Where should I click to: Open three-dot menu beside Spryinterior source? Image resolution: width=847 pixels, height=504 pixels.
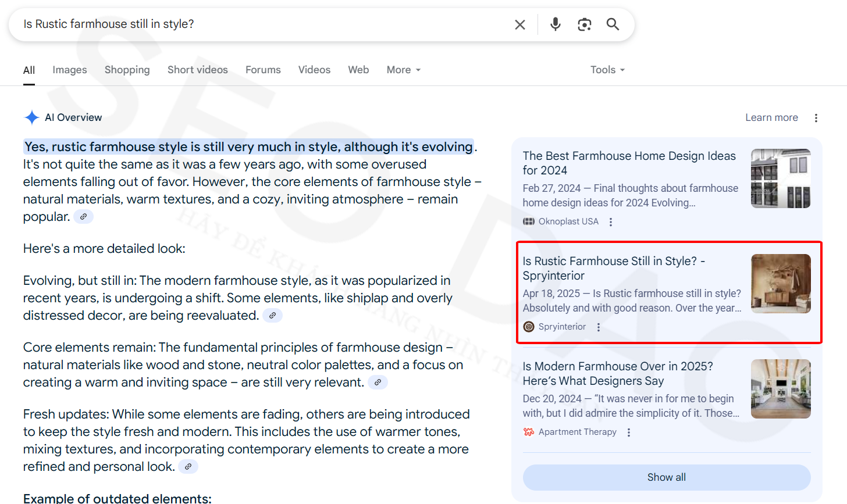tap(598, 327)
